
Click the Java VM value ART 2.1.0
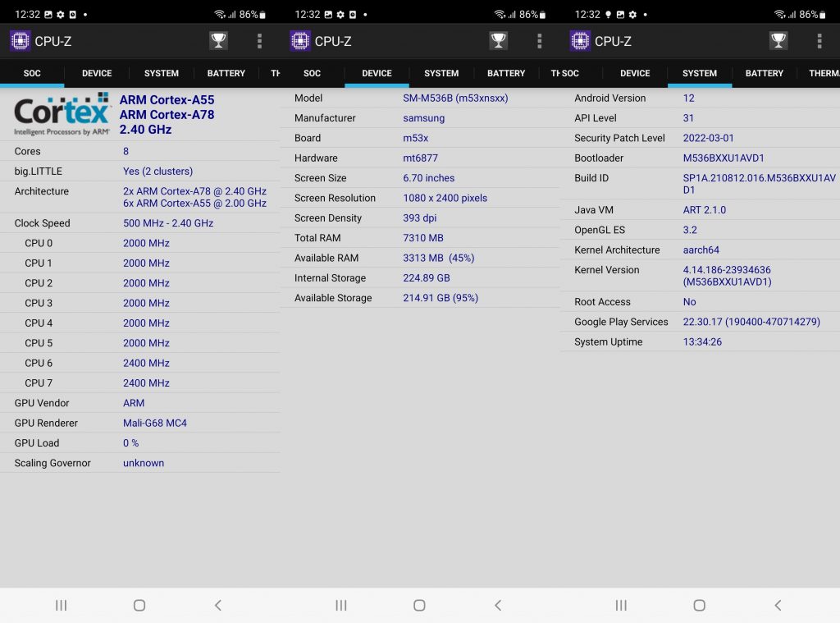pyautogui.click(x=705, y=210)
